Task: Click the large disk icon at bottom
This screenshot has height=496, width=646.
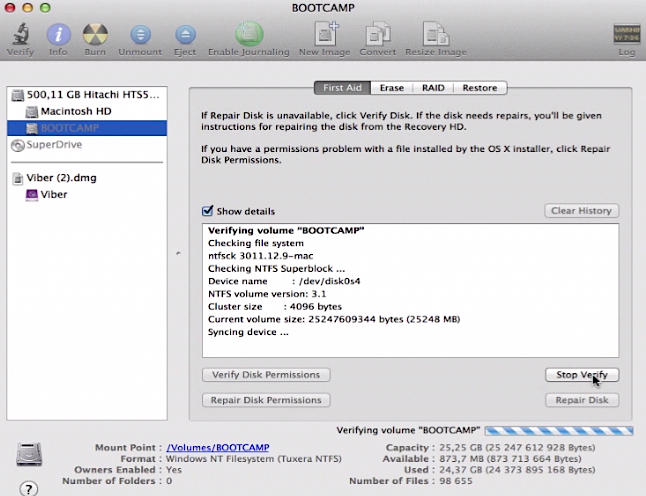Action: tap(29, 454)
